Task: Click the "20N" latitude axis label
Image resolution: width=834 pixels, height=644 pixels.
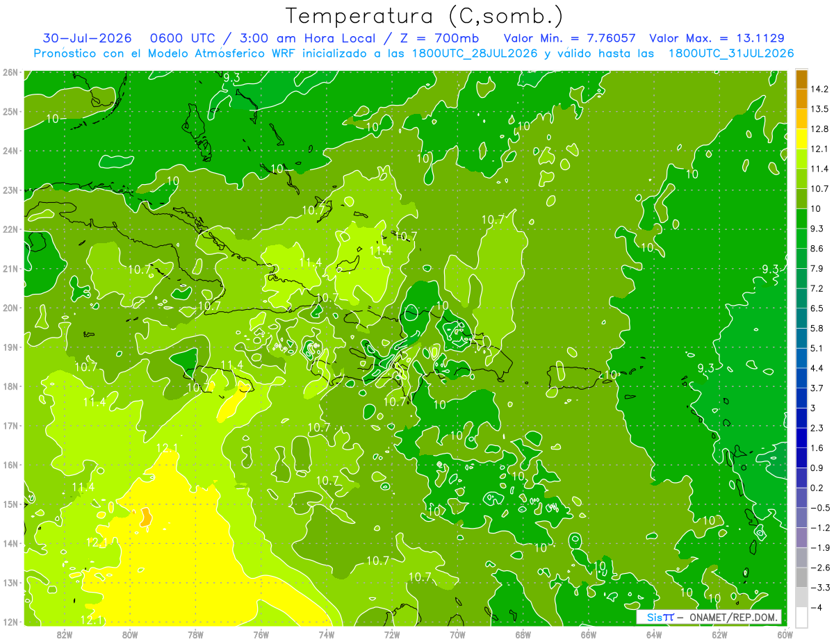Action: (x=10, y=308)
